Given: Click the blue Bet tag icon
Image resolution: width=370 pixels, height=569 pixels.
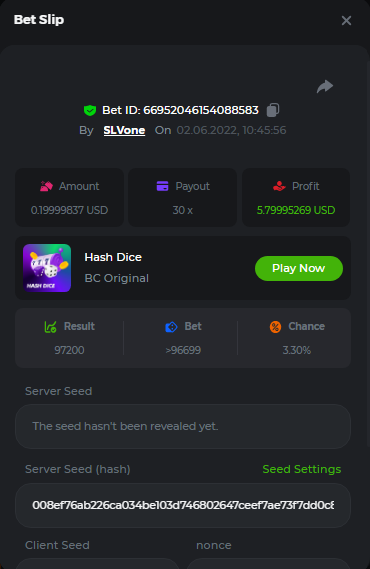Looking at the screenshot, I should pos(171,327).
